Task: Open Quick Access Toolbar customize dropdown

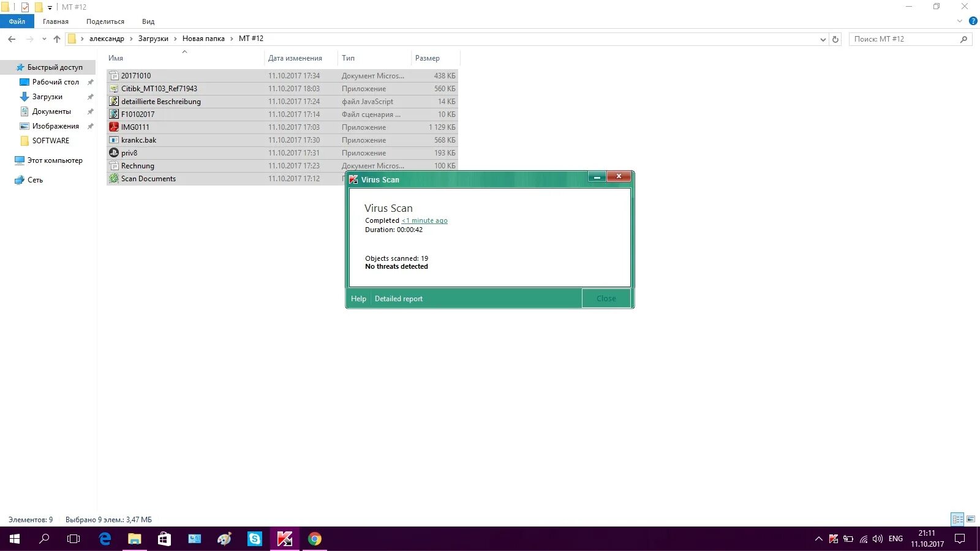Action: coord(50,7)
